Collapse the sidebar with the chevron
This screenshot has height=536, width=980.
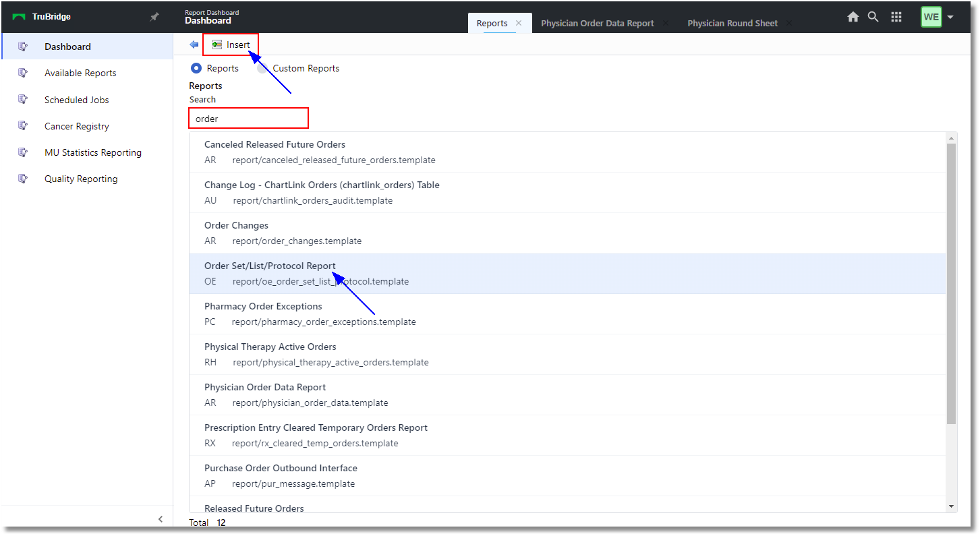tap(161, 519)
